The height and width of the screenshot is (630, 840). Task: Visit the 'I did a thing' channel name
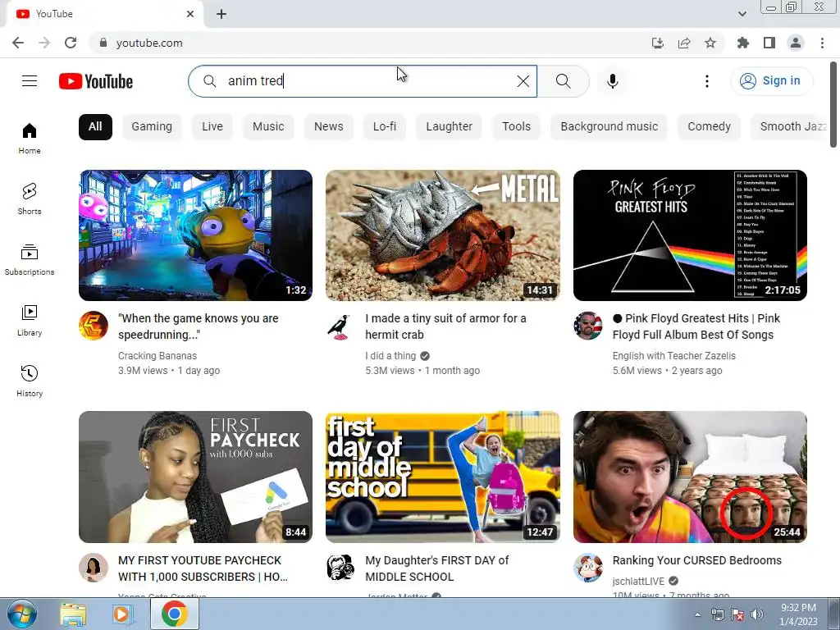390,356
